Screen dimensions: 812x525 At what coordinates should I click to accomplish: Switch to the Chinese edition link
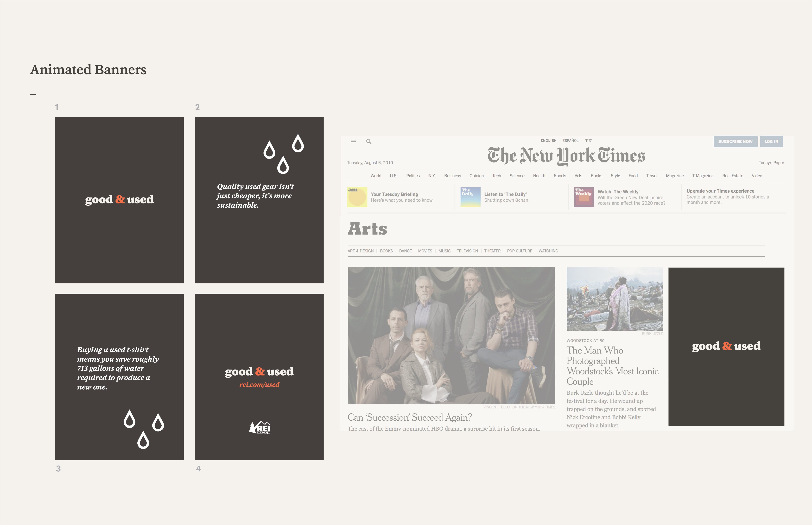(x=588, y=140)
